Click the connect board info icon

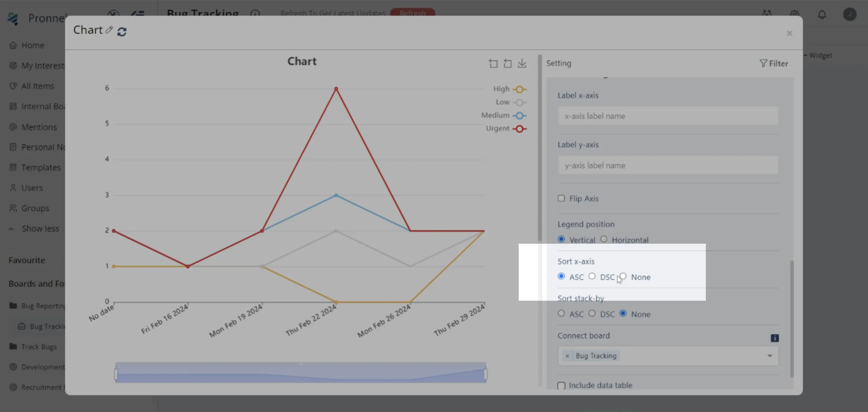click(x=774, y=338)
